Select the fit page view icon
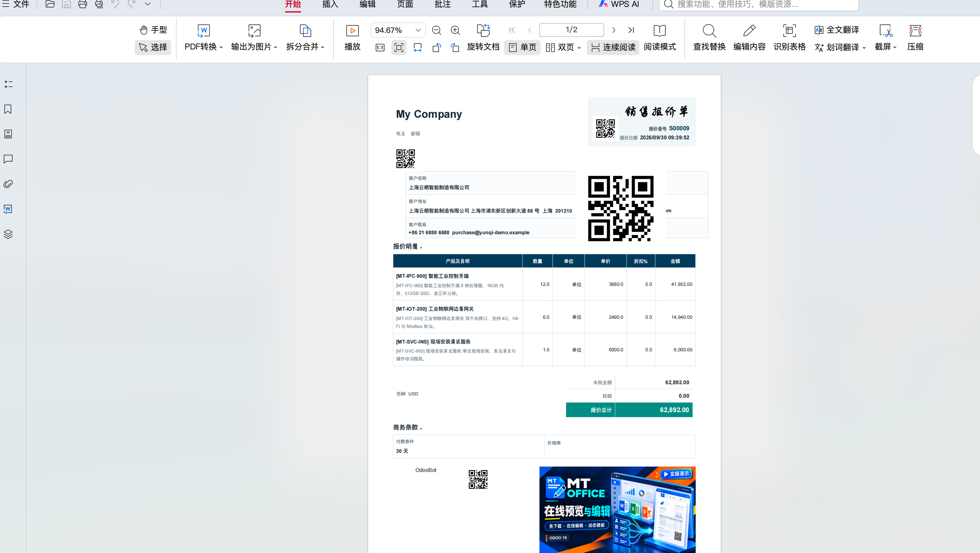980x553 pixels. point(399,48)
